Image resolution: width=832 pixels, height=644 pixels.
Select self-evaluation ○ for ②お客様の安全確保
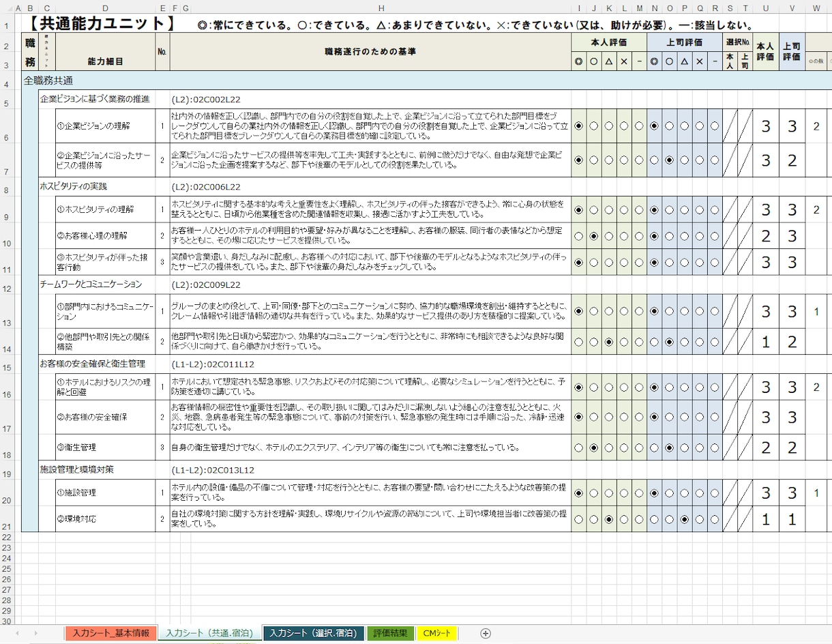(594, 417)
